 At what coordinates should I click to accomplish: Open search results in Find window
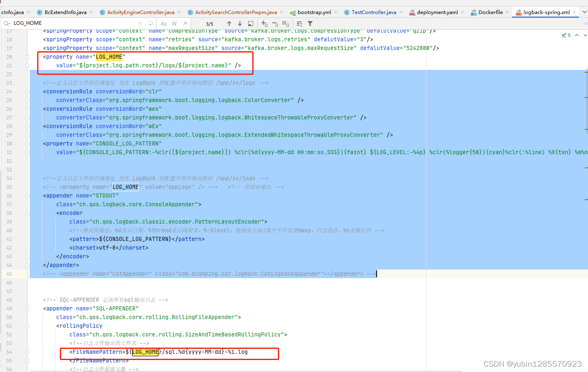[x=251, y=24]
